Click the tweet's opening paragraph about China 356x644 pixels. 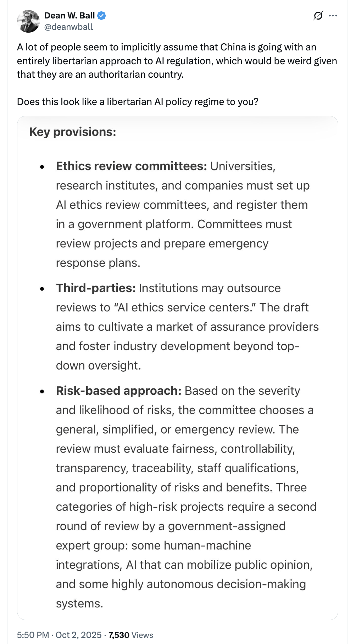coord(177,61)
